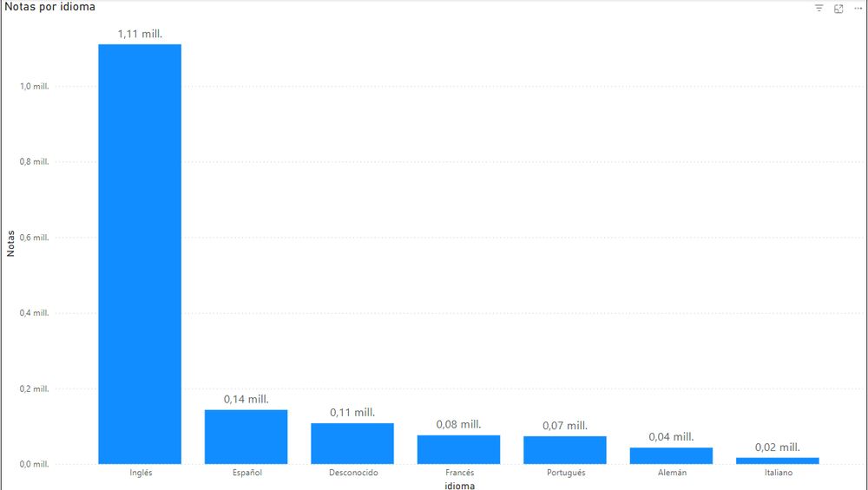Click the Portugués axis label
This screenshot has width=868, height=490.
[566, 473]
